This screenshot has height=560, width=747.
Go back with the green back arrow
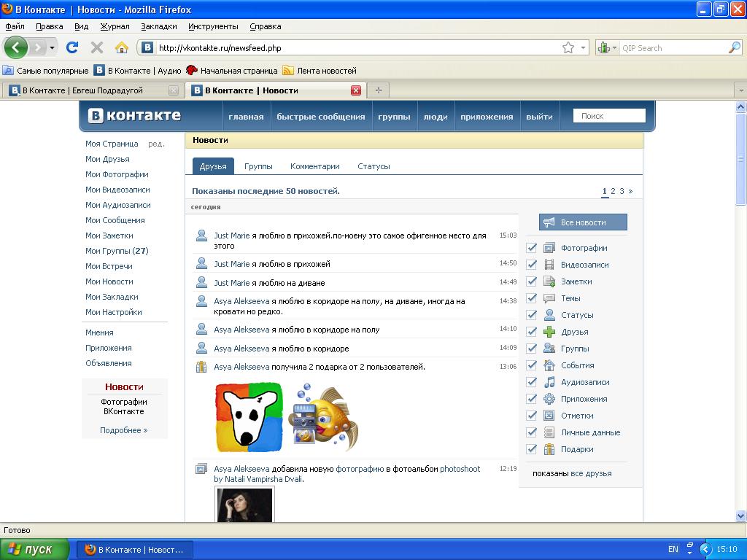[16, 47]
